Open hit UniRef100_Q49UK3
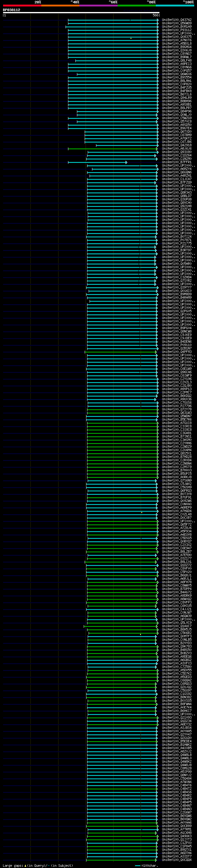The width and height of the screenshot is (197, 868). coord(177,836)
